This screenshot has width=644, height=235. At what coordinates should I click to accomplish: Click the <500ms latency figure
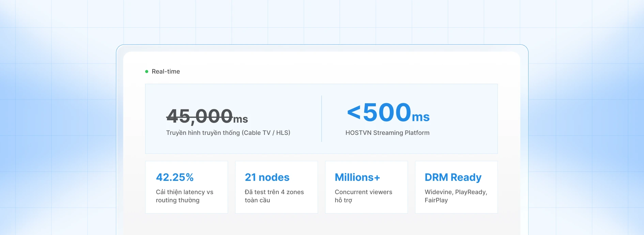[388, 112]
